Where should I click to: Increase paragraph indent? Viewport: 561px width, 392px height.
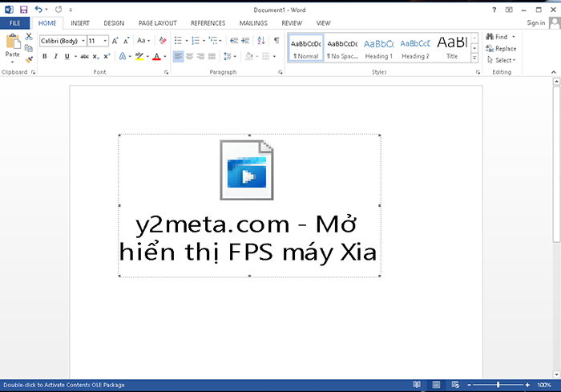click(245, 40)
